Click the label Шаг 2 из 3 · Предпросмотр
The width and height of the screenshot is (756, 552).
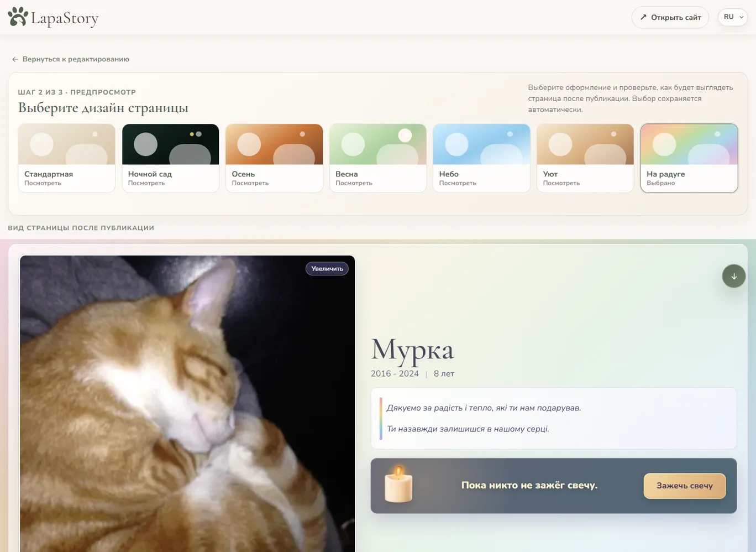pos(77,92)
